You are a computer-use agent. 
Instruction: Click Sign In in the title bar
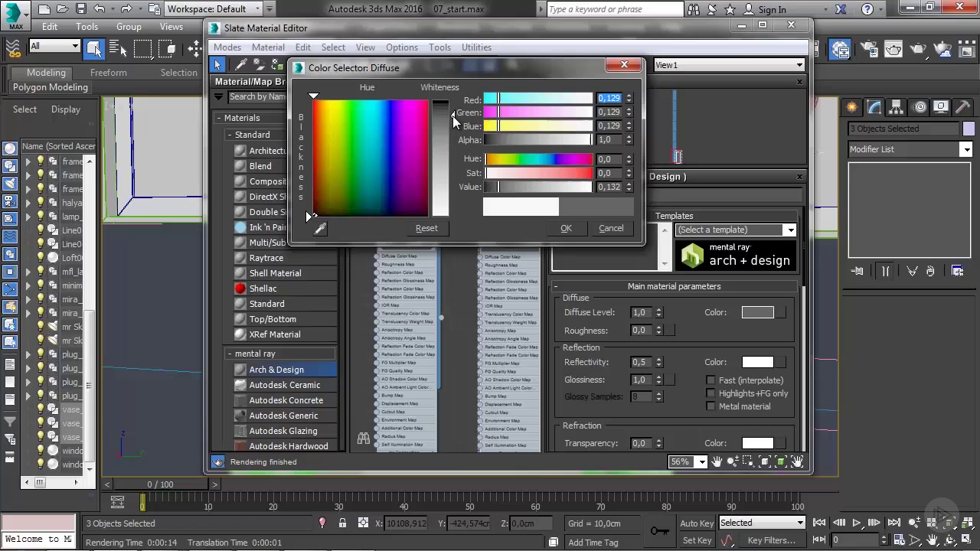tap(772, 9)
